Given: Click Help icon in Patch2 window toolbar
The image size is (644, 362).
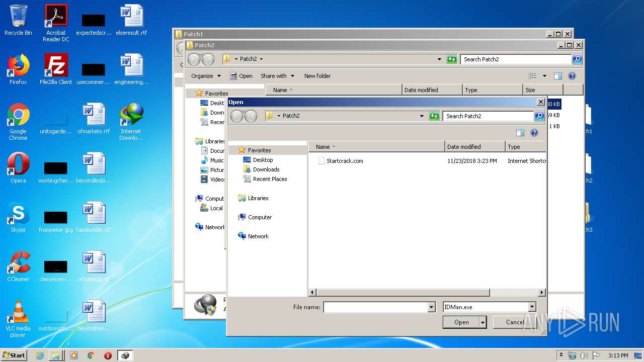Looking at the screenshot, I should click(572, 76).
